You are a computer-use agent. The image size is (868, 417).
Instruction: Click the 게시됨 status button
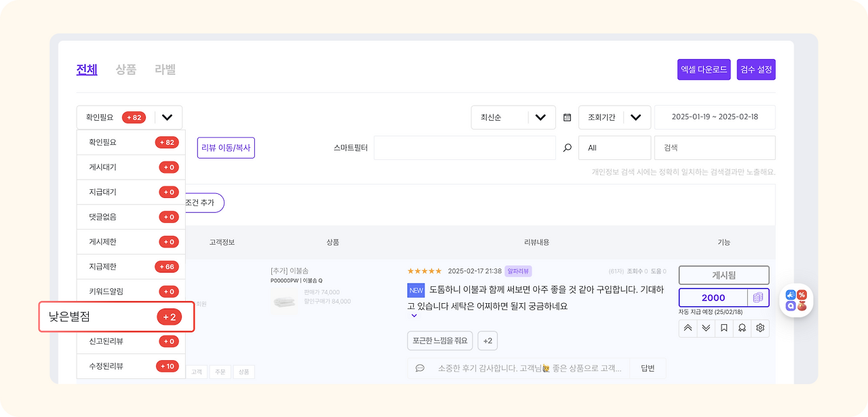click(x=724, y=275)
